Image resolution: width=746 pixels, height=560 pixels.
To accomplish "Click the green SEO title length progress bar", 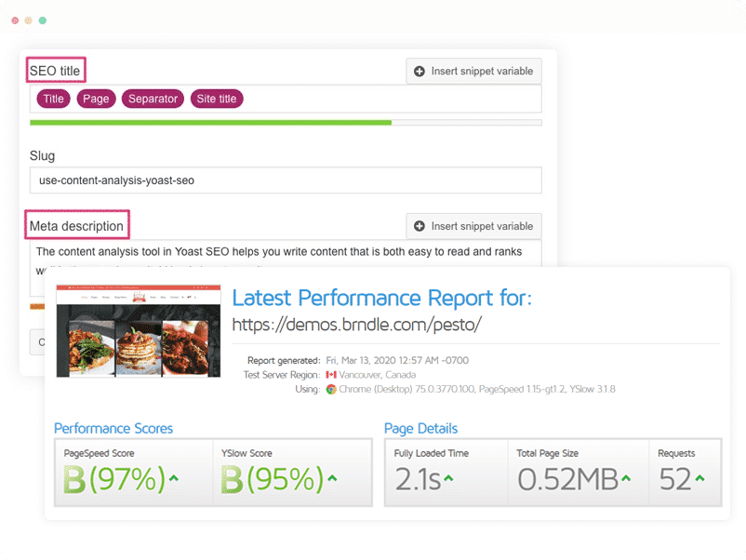I will [210, 123].
